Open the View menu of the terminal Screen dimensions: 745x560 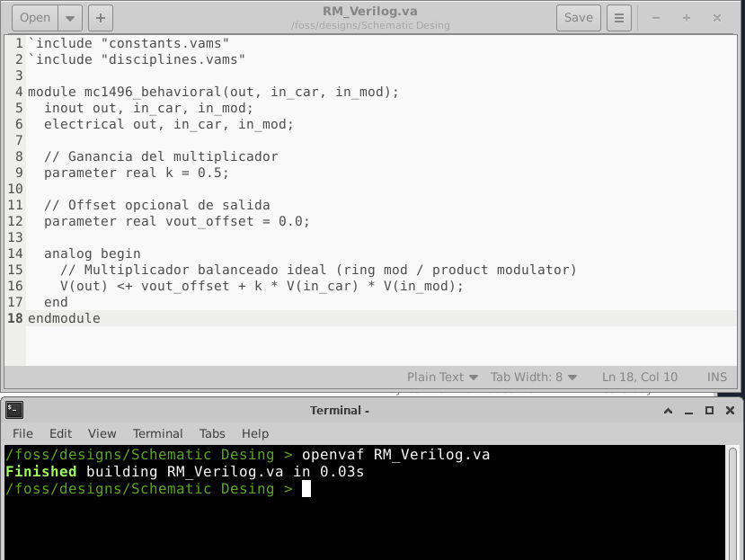click(x=101, y=433)
